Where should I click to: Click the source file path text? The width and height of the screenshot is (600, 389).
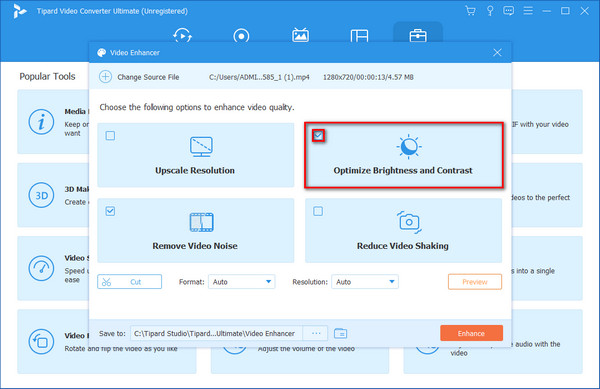point(259,77)
